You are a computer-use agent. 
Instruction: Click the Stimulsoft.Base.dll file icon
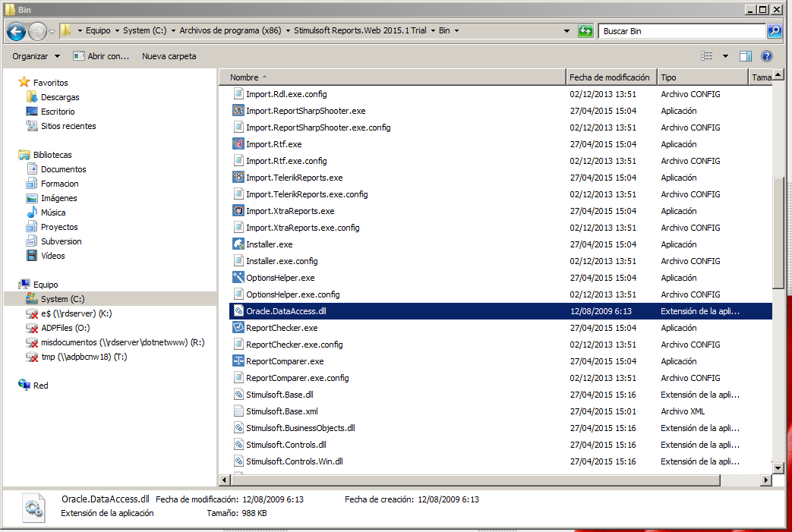point(238,394)
